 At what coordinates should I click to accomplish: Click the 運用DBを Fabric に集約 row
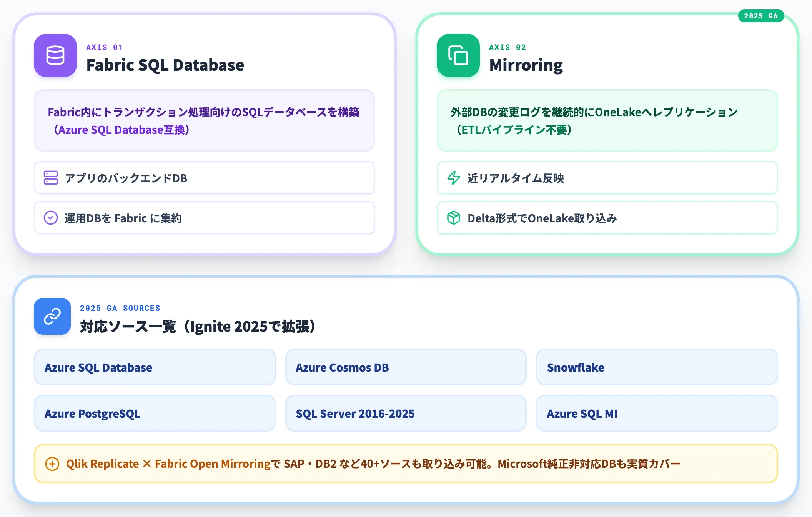[205, 218]
